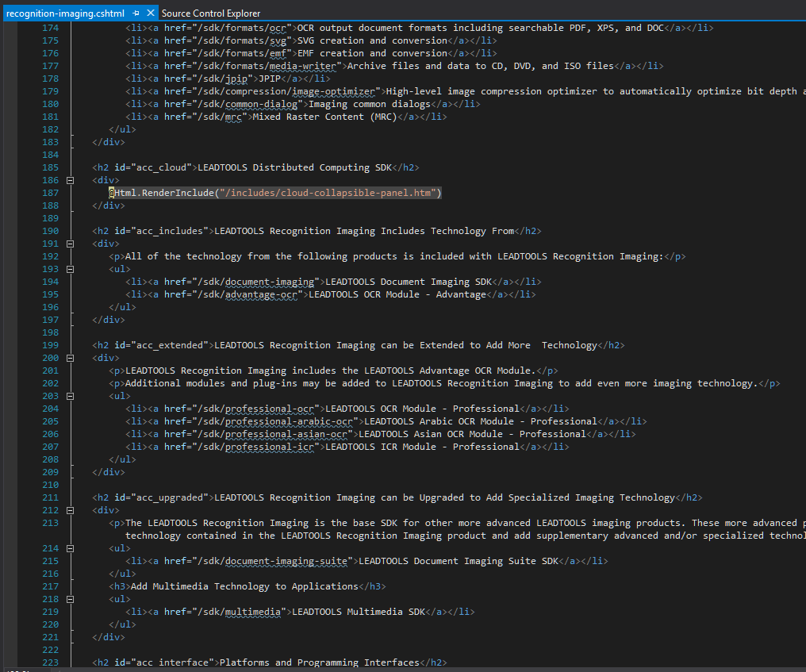Collapse the div block starting at line 212
This screenshot has height=672, width=806.
71,510
